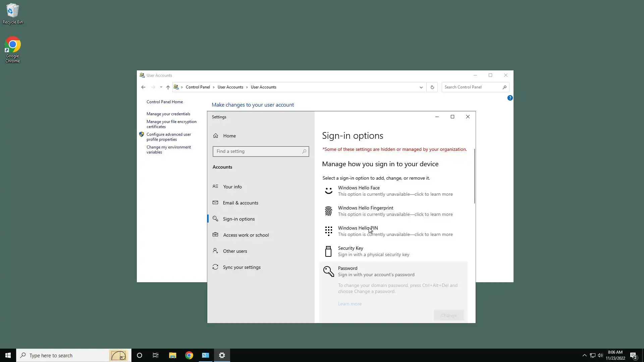644x362 pixels.
Task: Select Sync your settings page
Action: tap(241, 267)
